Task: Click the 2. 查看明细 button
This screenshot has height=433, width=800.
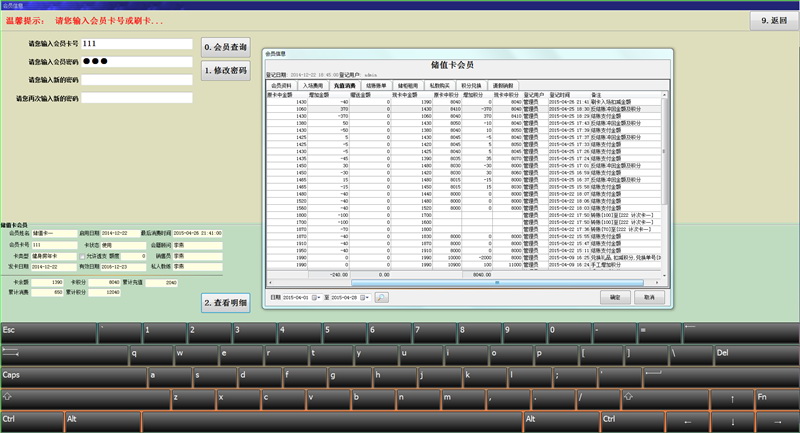Action: pos(226,303)
